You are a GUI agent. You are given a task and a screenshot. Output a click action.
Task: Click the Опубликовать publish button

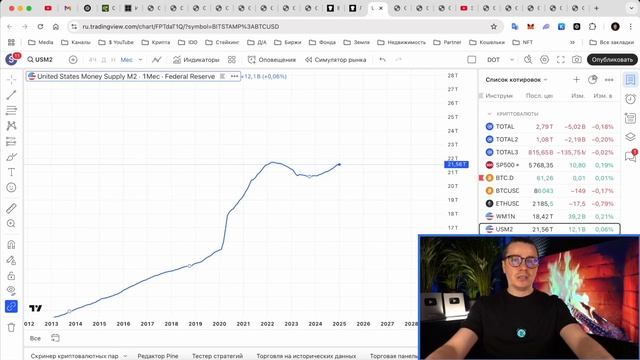(x=612, y=60)
